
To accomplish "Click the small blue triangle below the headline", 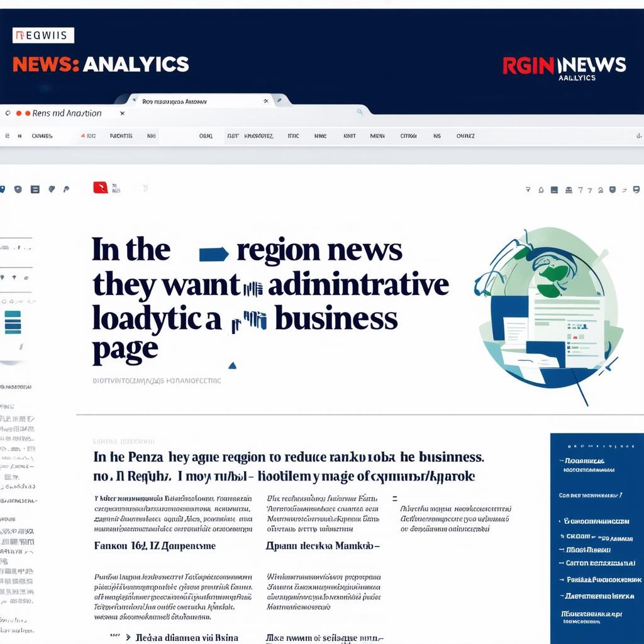I will [x=232, y=365].
